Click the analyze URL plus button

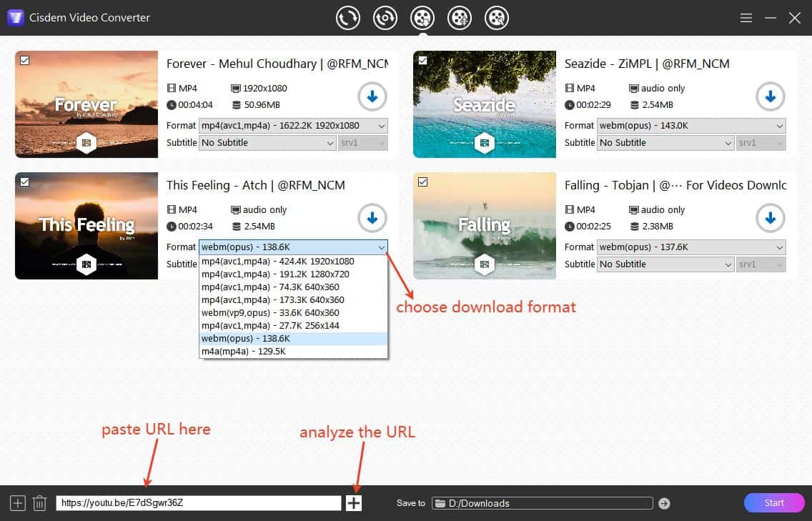coord(353,502)
